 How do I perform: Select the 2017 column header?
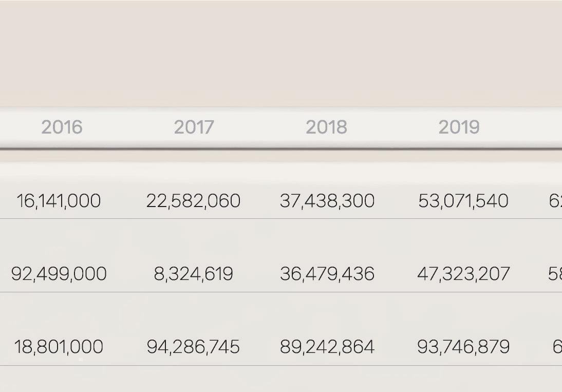click(194, 127)
